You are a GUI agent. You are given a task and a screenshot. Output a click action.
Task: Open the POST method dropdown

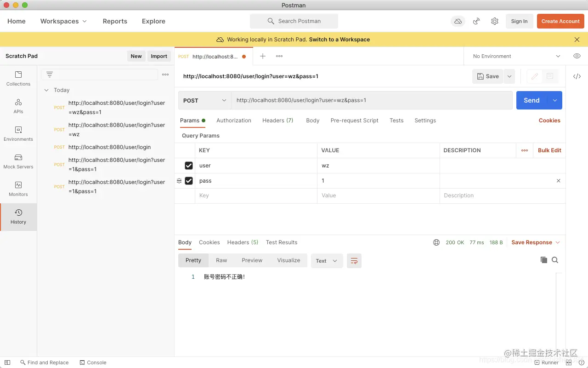tap(205, 100)
